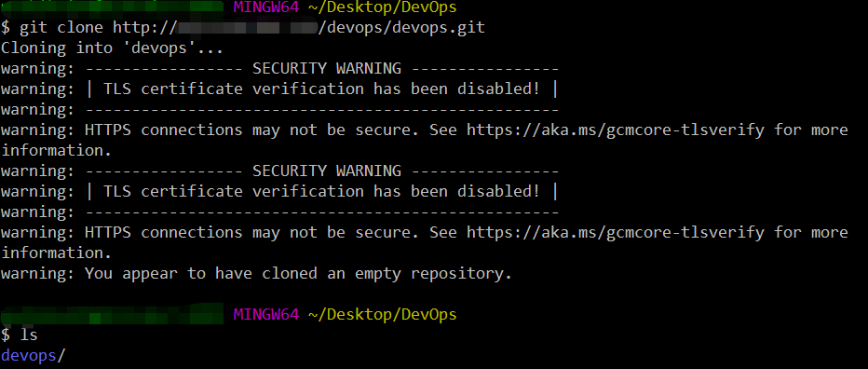Click the empty repository warning line
Image resolution: width=868 pixels, height=369 pixels.
pyautogui.click(x=256, y=274)
